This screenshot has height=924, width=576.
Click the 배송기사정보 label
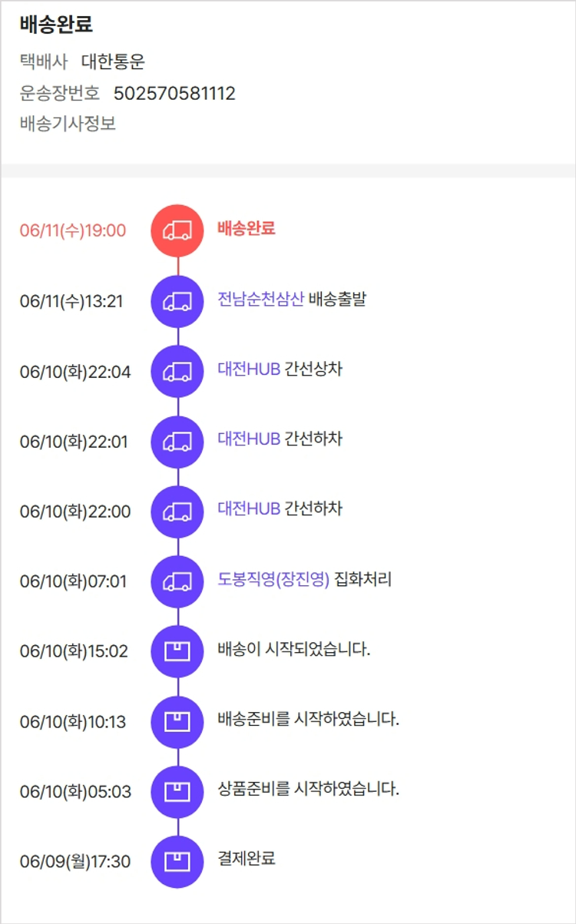click(x=68, y=124)
